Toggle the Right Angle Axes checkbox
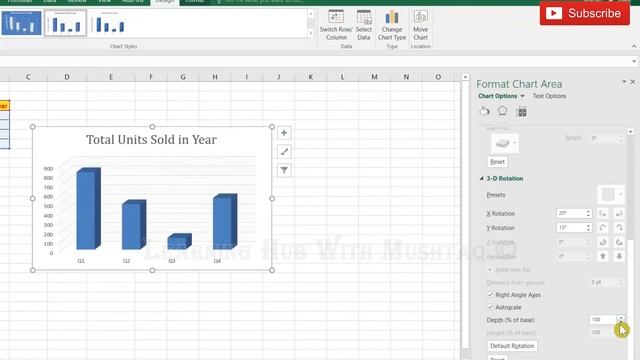Viewport: 640px width, 360px height. coord(490,295)
